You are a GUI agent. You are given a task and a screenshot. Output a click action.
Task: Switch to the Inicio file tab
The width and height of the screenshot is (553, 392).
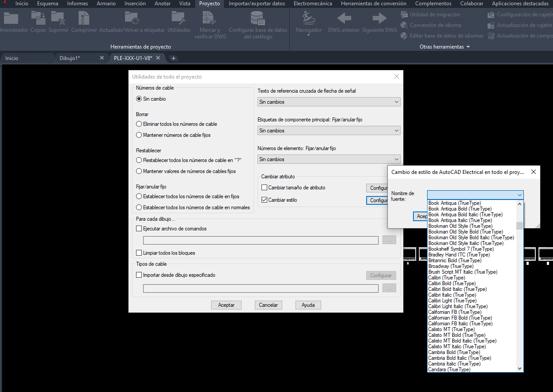(27, 58)
